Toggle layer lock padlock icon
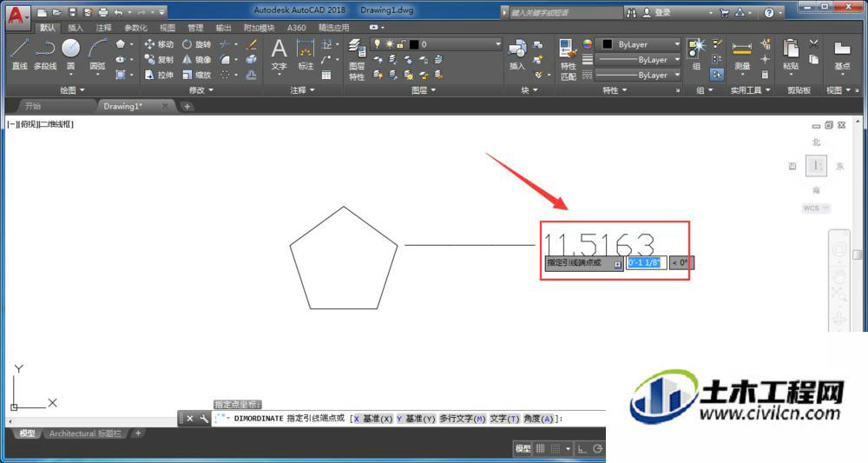 click(401, 43)
